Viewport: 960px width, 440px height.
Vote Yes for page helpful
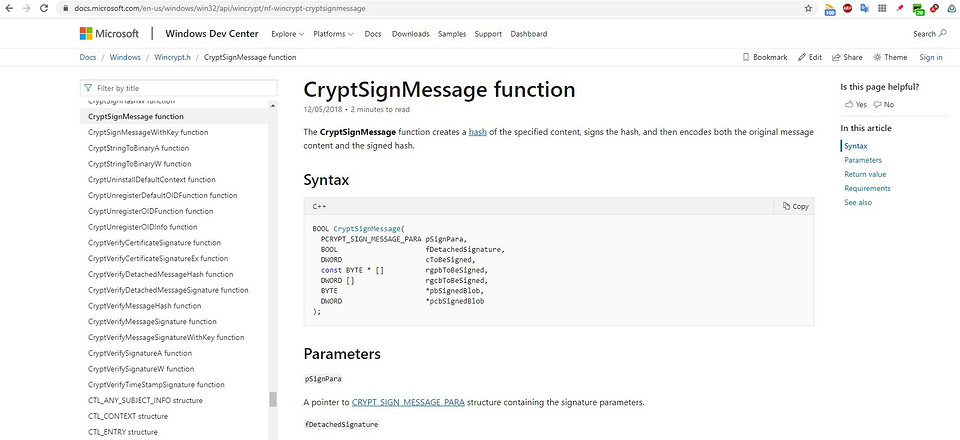(x=855, y=104)
